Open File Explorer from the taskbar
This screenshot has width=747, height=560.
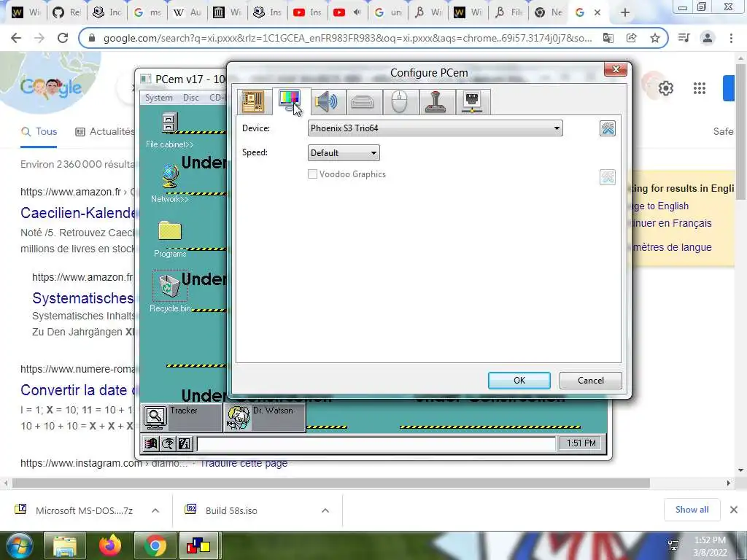point(64,545)
